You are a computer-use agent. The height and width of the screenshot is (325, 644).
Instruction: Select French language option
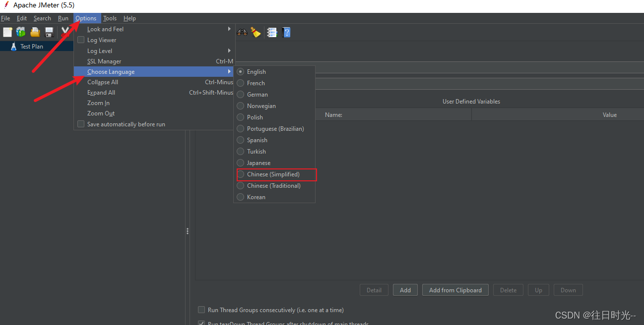point(274,83)
